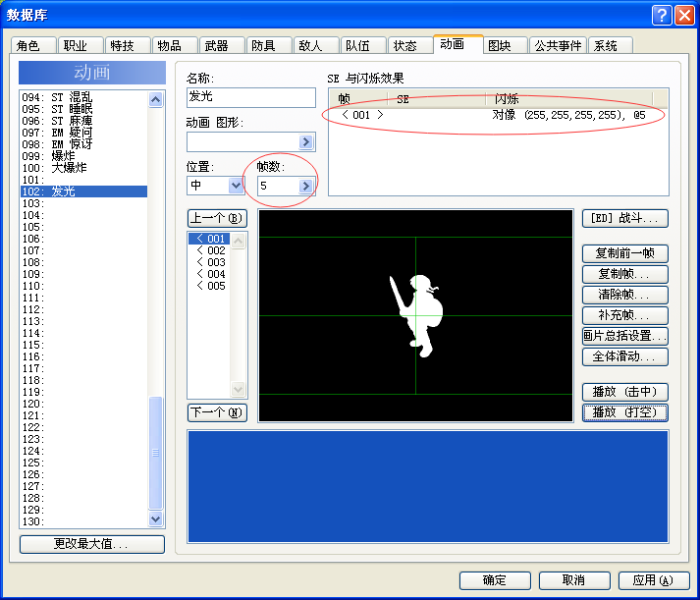Click the frame list scroll down arrow

(x=238, y=389)
